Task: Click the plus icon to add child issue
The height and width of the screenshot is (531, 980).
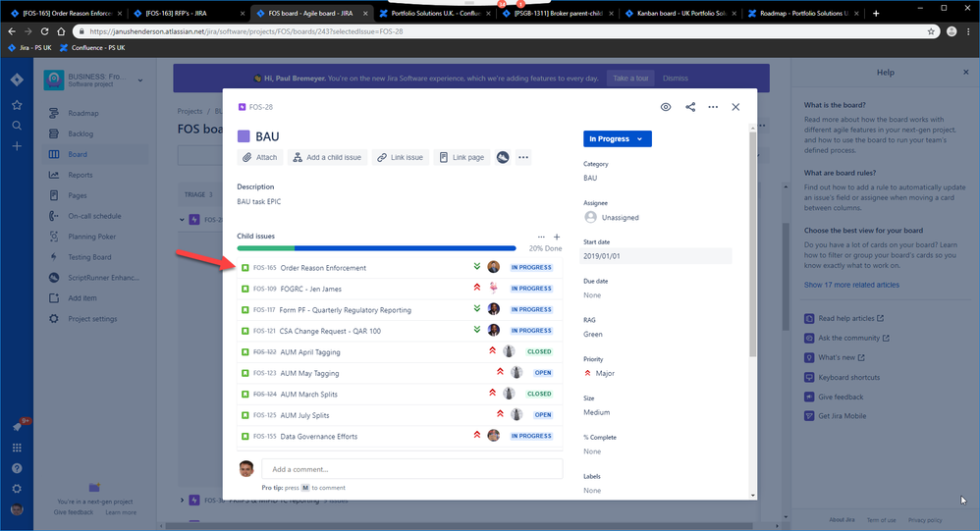Action: click(x=557, y=237)
